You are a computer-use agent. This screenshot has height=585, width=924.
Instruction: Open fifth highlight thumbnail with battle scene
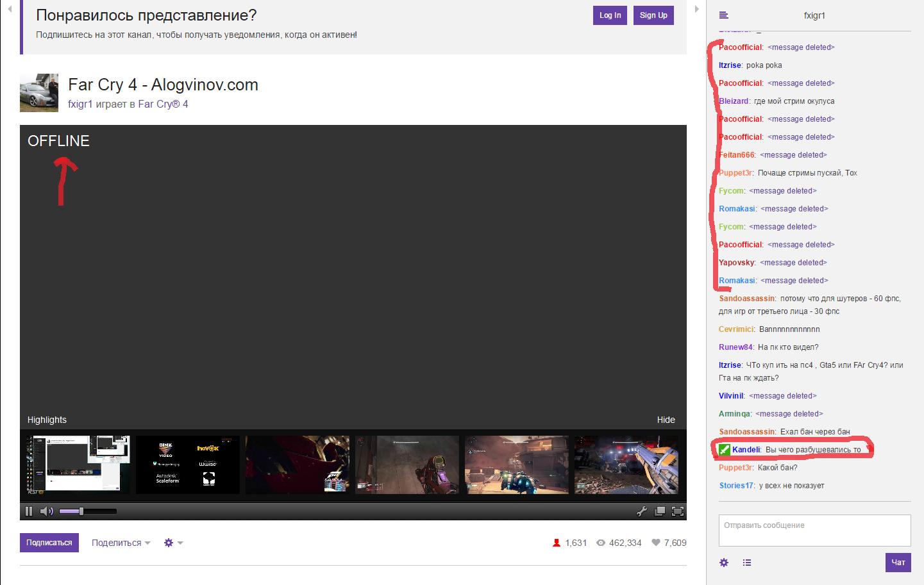pos(516,465)
